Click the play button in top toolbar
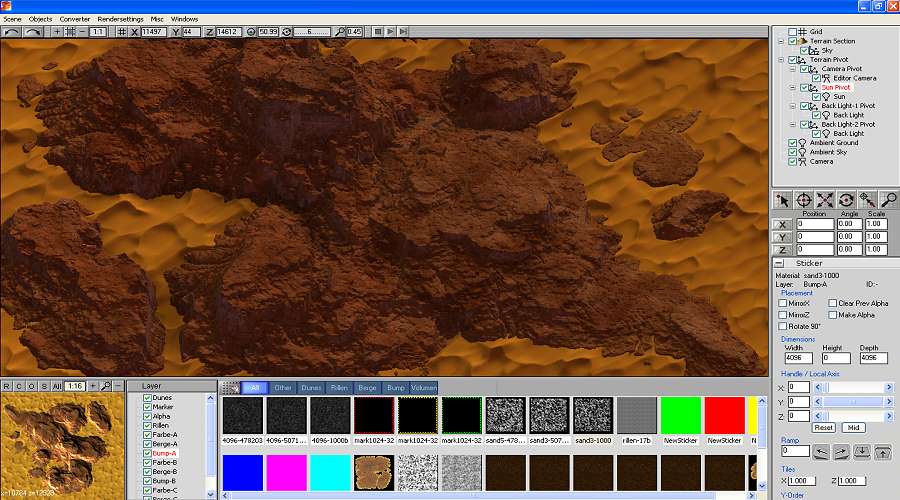 point(391,32)
